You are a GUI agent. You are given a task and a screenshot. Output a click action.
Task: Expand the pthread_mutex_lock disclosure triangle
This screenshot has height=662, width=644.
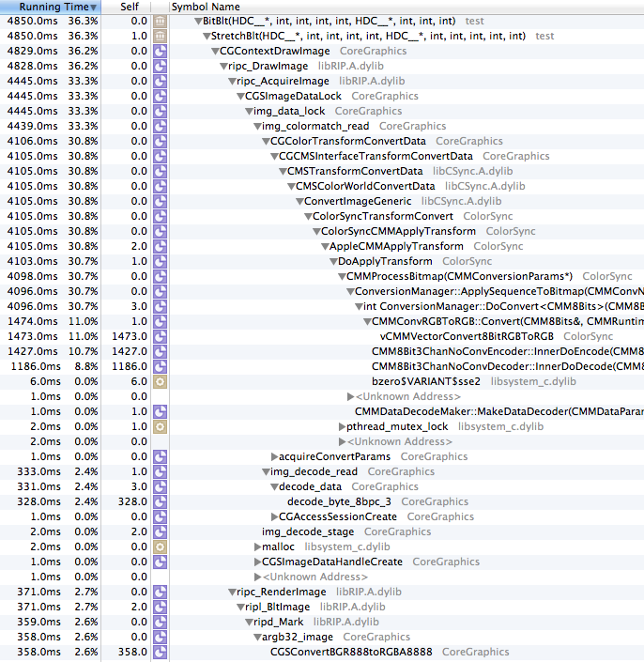342,426
